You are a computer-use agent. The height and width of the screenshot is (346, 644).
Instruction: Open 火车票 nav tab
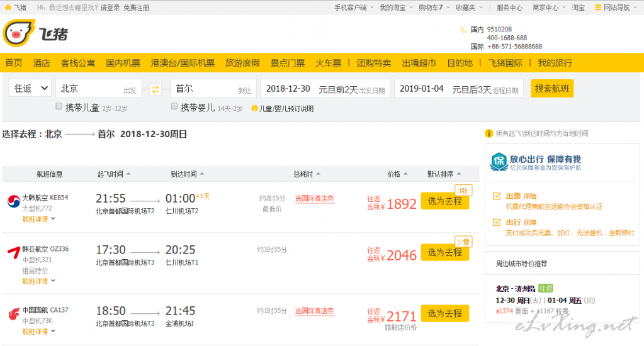[x=329, y=63]
